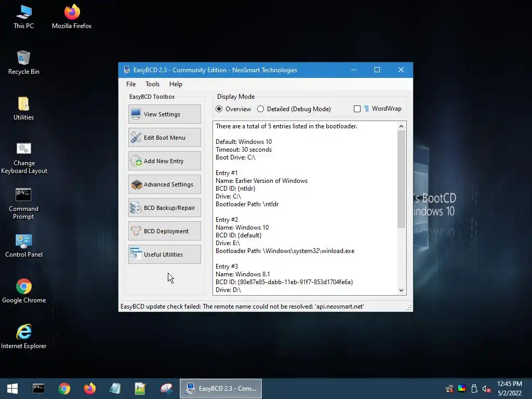Image resolution: width=532 pixels, height=399 pixels.
Task: Launch Command Prompt from desktop
Action: [23, 204]
